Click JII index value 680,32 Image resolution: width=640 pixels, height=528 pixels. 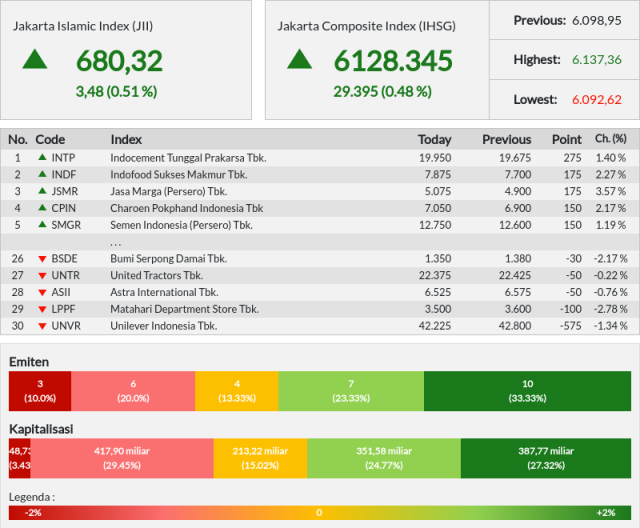click(x=119, y=61)
